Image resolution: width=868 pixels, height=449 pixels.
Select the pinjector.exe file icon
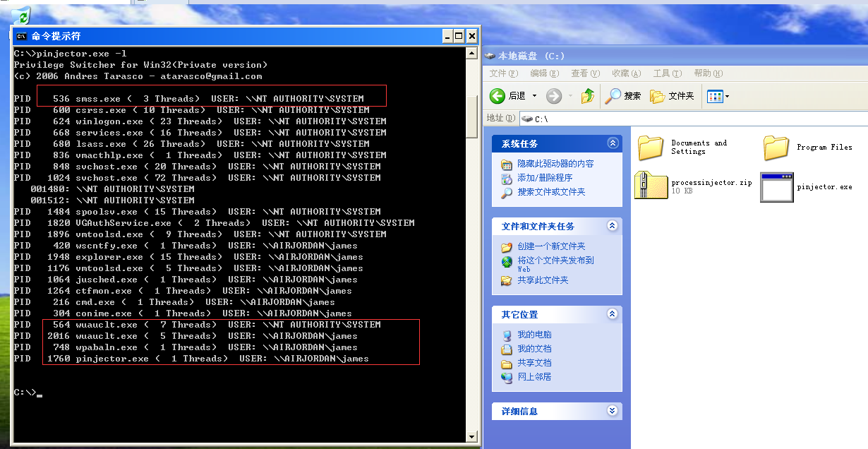(x=777, y=187)
